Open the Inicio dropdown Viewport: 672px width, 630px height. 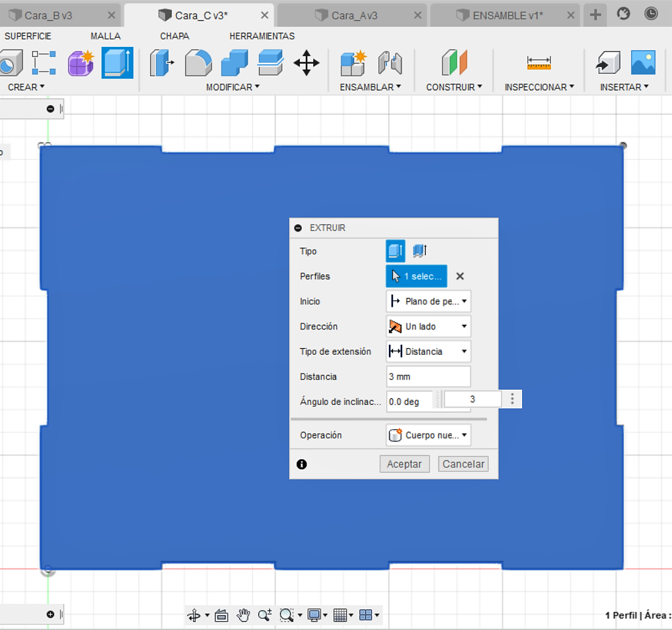click(x=428, y=301)
